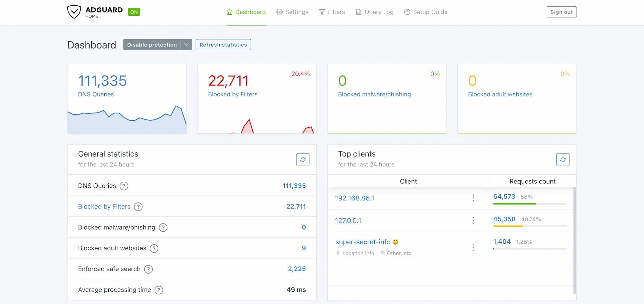Click the Dashboard home icon in nav
The width and height of the screenshot is (644, 304).
coord(229,12)
